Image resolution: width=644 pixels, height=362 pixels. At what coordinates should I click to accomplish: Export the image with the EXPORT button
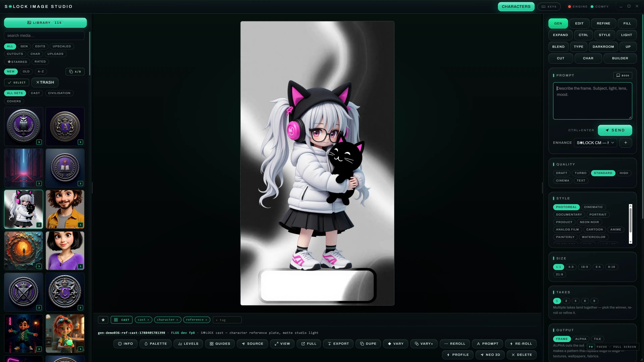click(338, 344)
